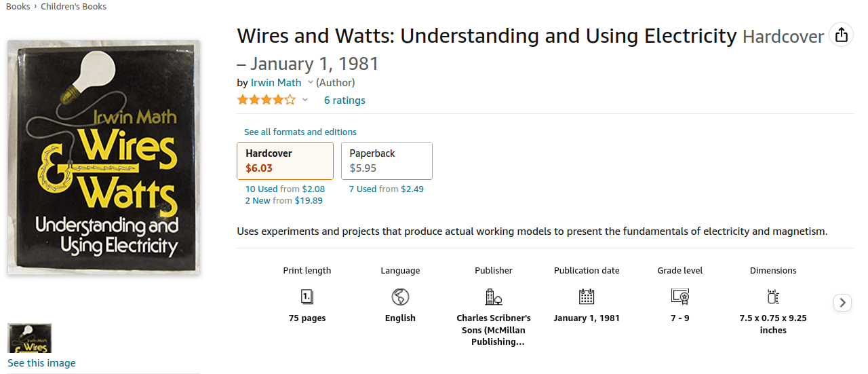Click the star rating icons
This screenshot has height=374, width=868.
[x=267, y=100]
